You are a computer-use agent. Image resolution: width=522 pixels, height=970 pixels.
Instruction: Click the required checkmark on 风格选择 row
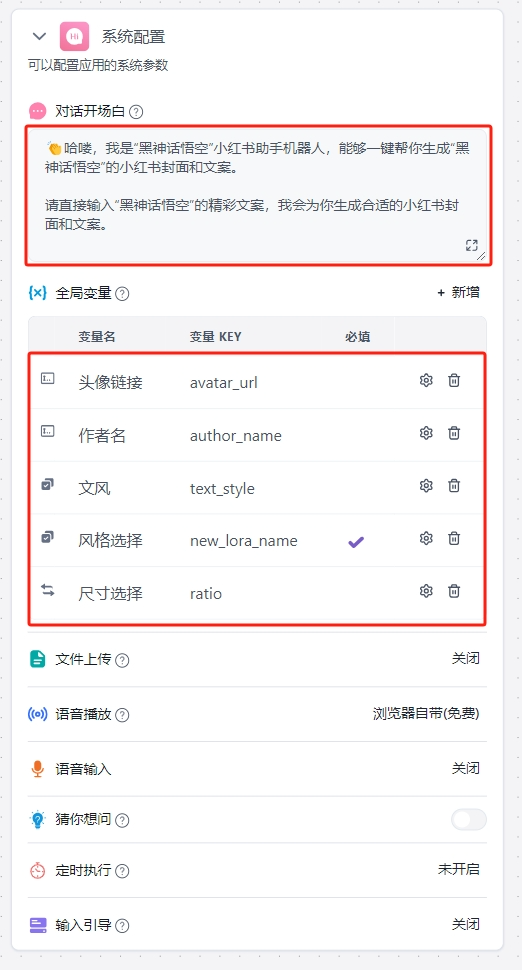[x=356, y=542]
